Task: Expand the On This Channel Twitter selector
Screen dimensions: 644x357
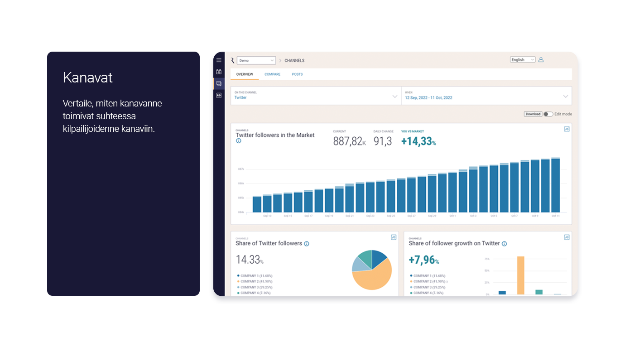Action: tap(316, 96)
